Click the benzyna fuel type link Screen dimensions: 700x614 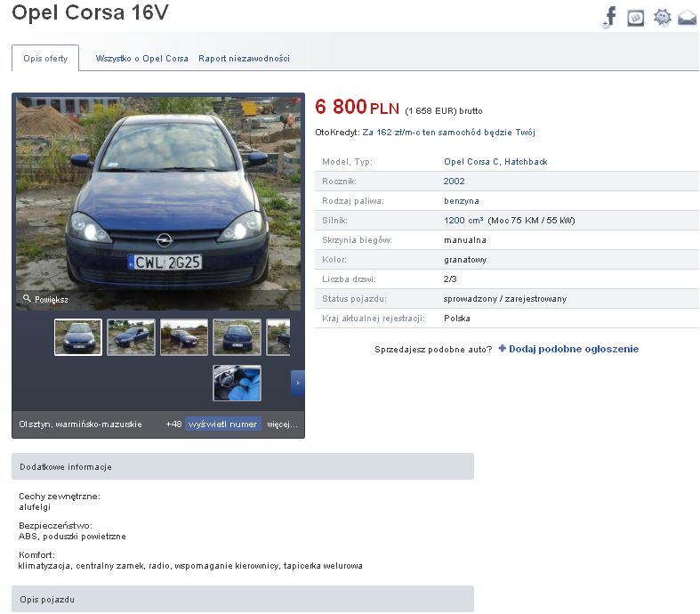(x=462, y=201)
